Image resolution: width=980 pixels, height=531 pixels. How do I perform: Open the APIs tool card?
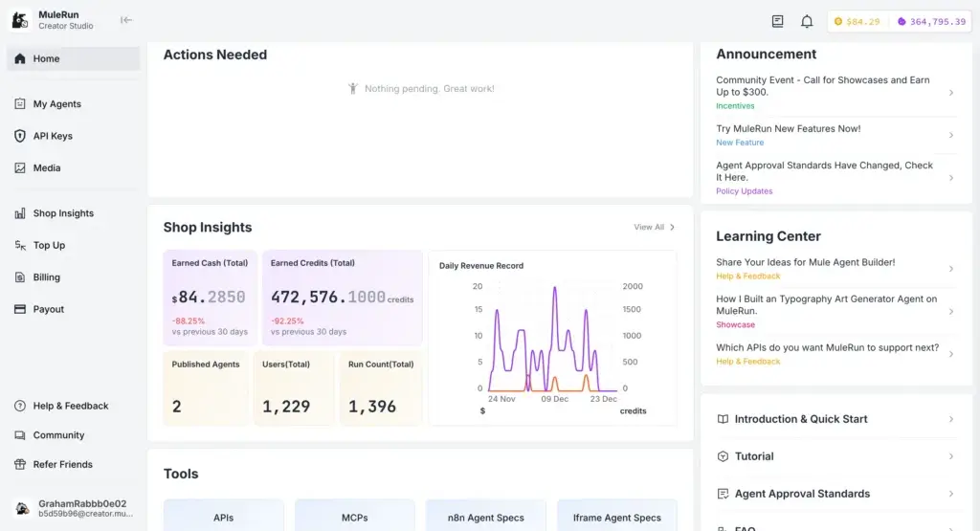[224, 516]
